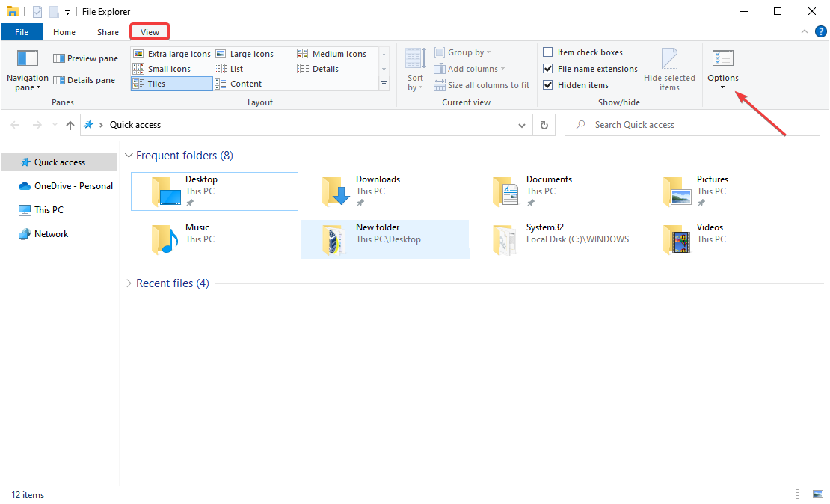The width and height of the screenshot is (830, 504).
Task: Open the Recent locations dropdown arrow
Action: (55, 125)
